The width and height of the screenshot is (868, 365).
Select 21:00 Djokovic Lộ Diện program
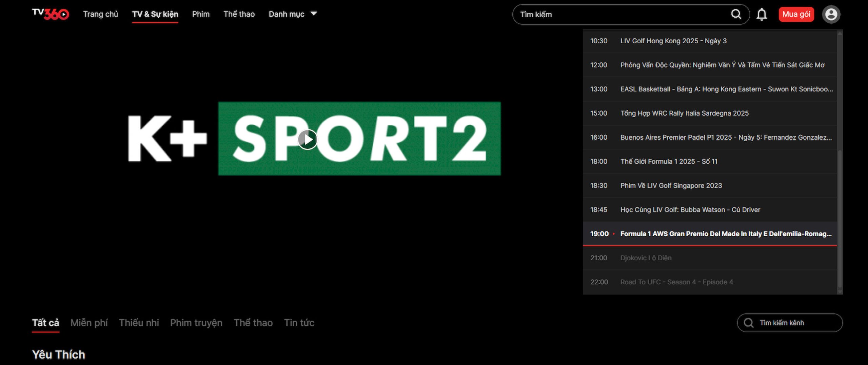coord(710,258)
